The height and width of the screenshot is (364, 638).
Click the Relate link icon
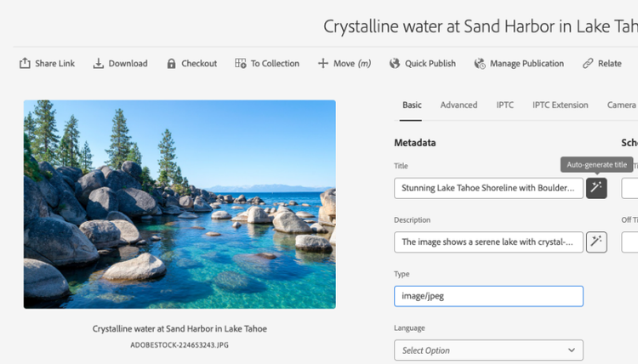coord(588,64)
